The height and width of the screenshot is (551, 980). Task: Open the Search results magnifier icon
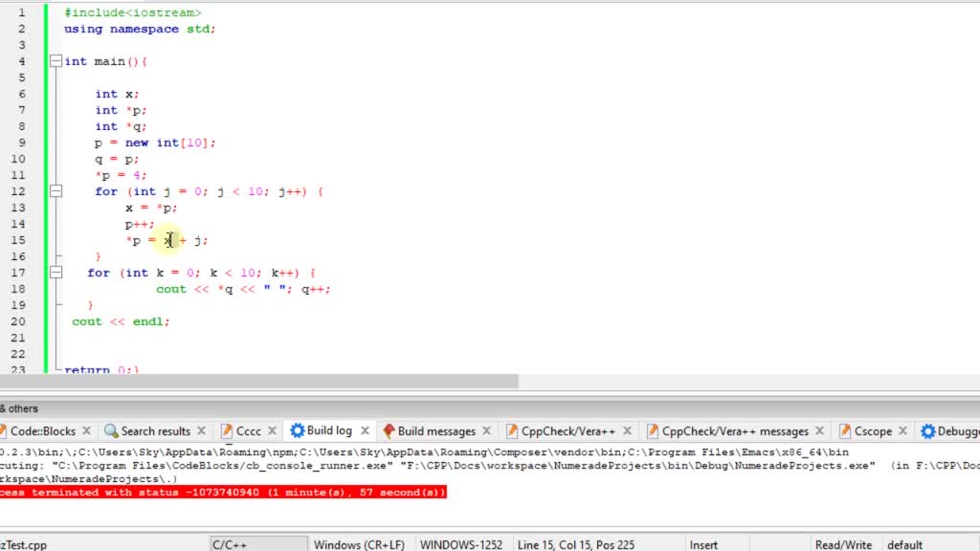[x=114, y=430]
